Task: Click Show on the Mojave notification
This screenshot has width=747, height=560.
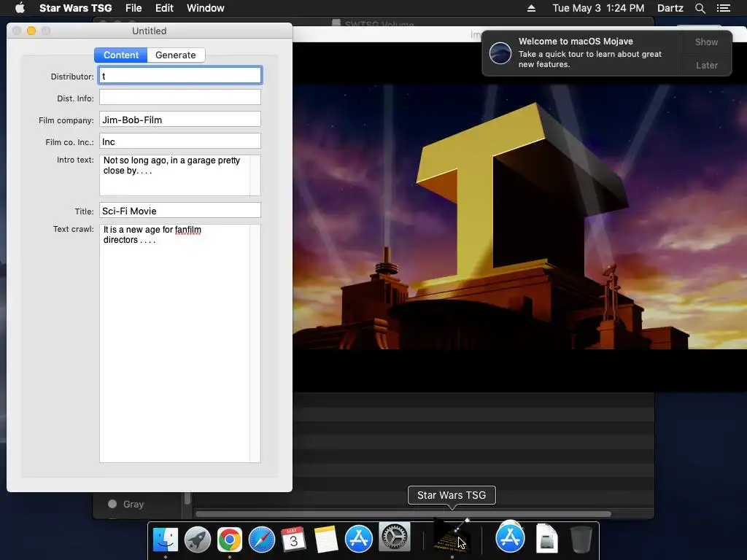Action: (706, 42)
